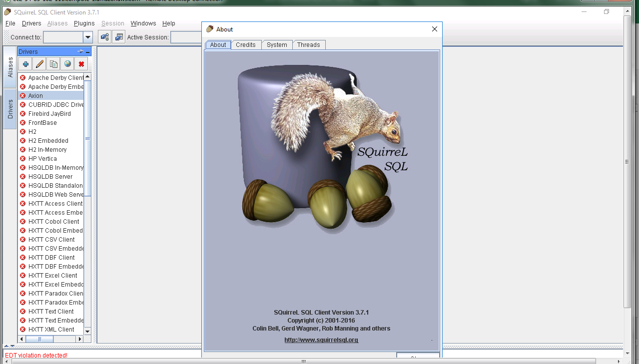Click the red X Delete driver icon
The image size is (639, 364).
coord(81,64)
